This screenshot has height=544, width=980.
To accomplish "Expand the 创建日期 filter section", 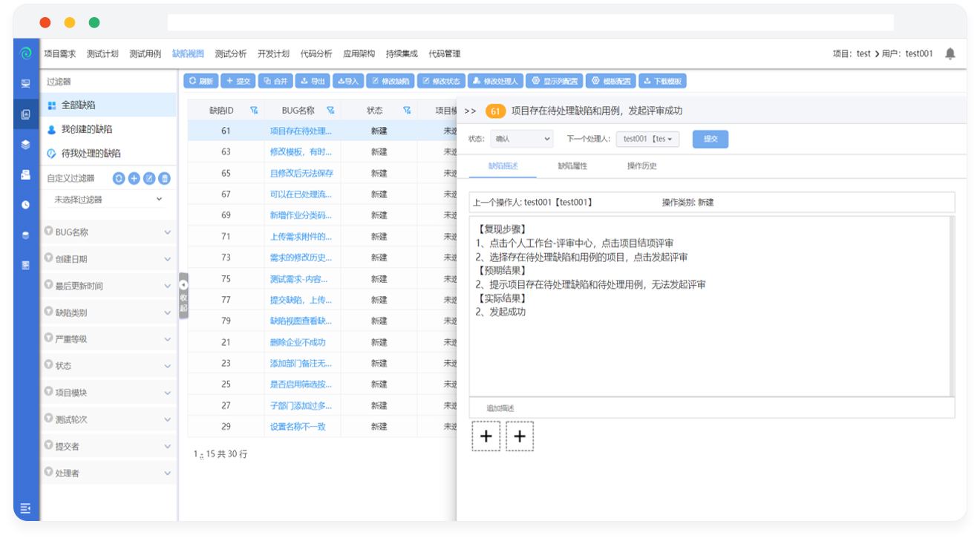I will [108, 259].
